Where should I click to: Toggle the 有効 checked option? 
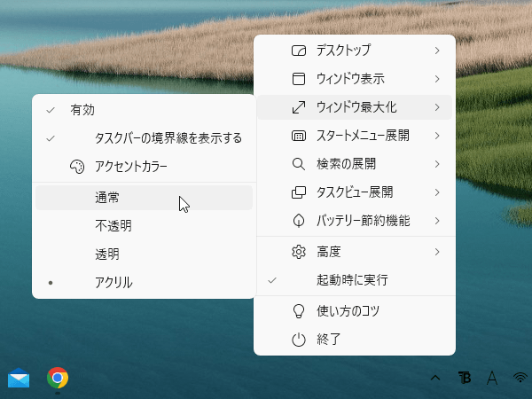click(82, 111)
